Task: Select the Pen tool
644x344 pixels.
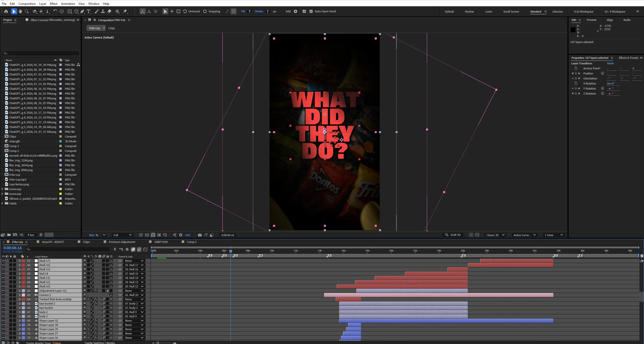Action: [x=82, y=11]
